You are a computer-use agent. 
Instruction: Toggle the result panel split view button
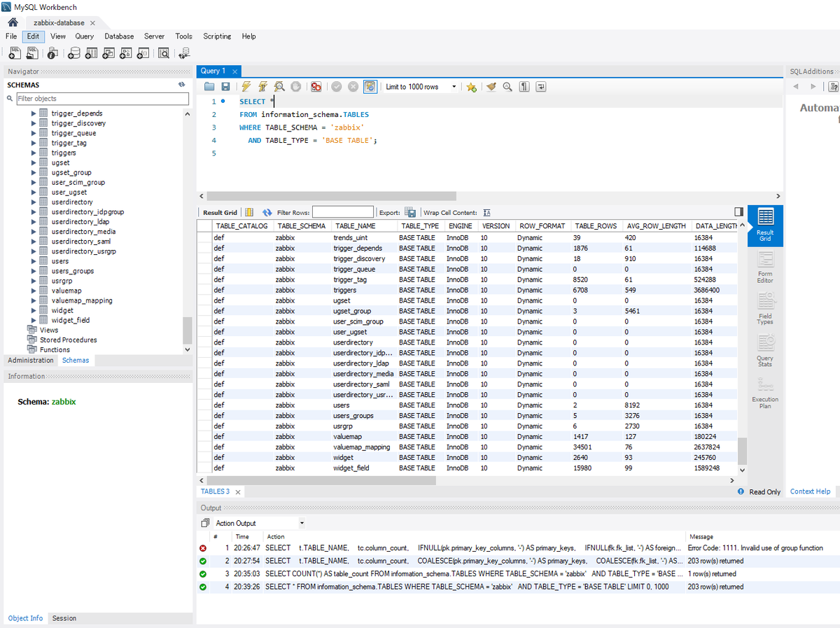pos(738,211)
